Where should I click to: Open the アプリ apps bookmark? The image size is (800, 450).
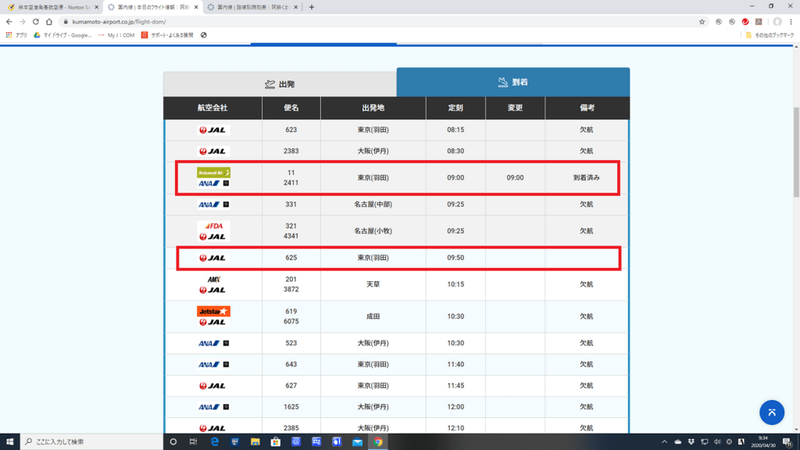pos(16,35)
